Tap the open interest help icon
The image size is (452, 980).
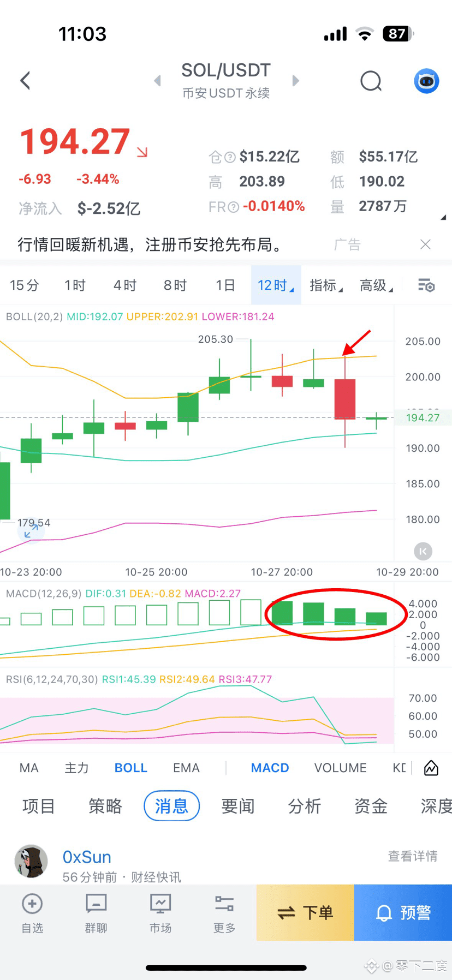[x=230, y=157]
